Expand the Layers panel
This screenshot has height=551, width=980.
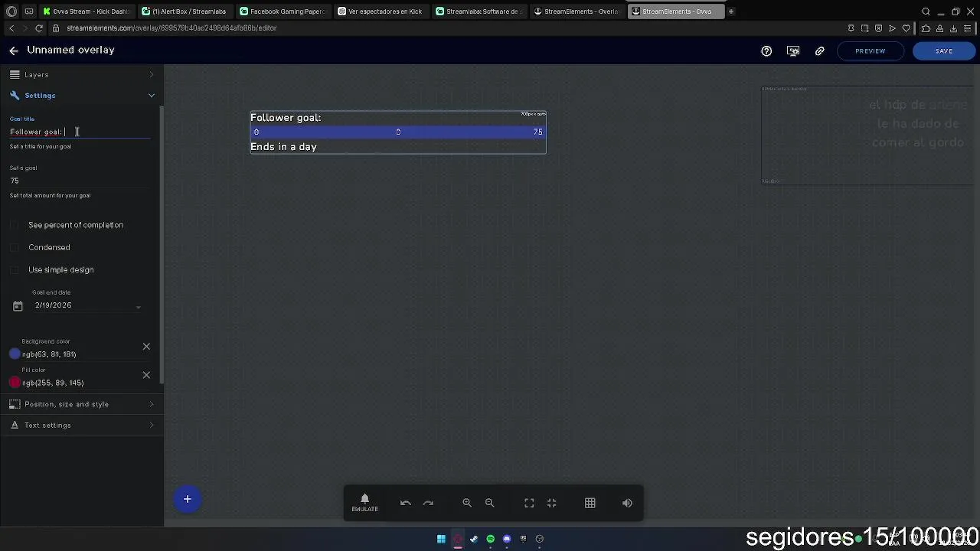pos(82,75)
